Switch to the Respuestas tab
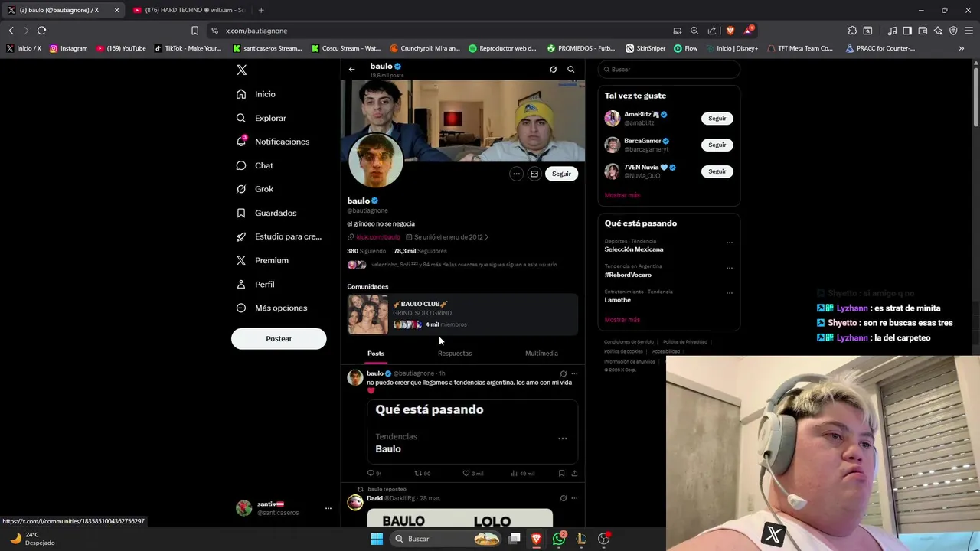The width and height of the screenshot is (980, 551). (455, 354)
